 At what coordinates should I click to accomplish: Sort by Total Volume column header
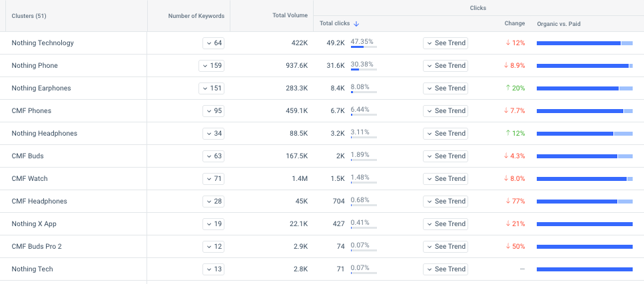tap(290, 15)
